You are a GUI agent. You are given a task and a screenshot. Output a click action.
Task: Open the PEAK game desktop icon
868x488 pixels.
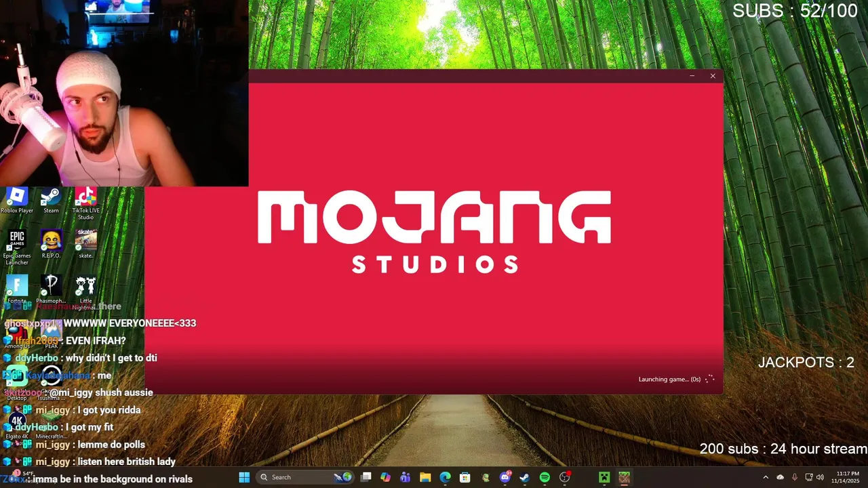tap(51, 334)
